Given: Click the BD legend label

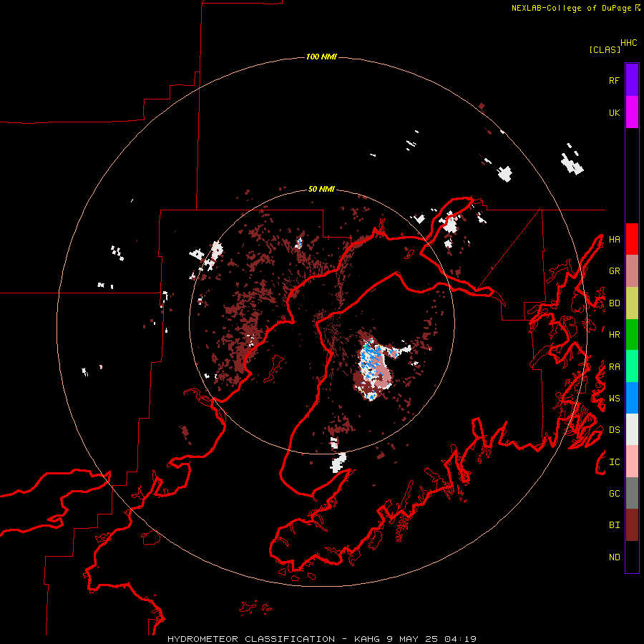Looking at the screenshot, I should 614,303.
